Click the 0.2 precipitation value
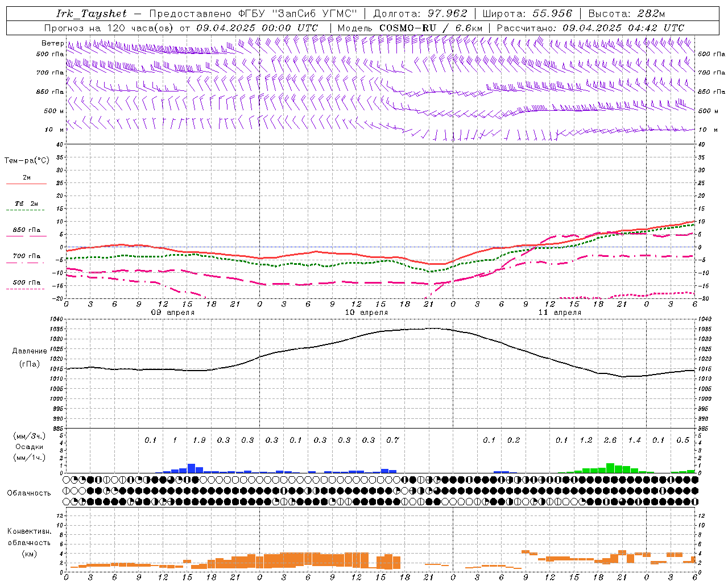 514,440
